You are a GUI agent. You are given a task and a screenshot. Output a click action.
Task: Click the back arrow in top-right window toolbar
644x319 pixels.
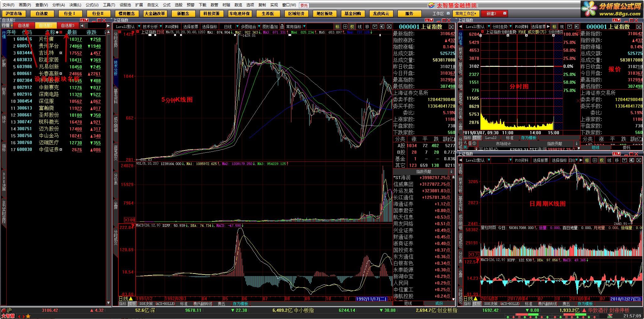tap(461, 27)
